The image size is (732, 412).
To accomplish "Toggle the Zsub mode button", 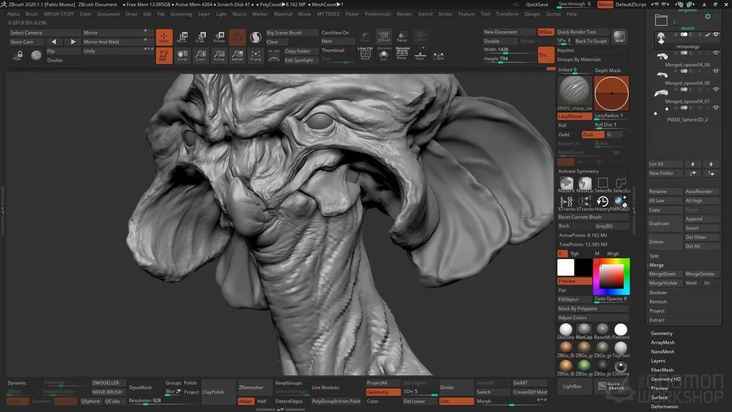I will [592, 134].
